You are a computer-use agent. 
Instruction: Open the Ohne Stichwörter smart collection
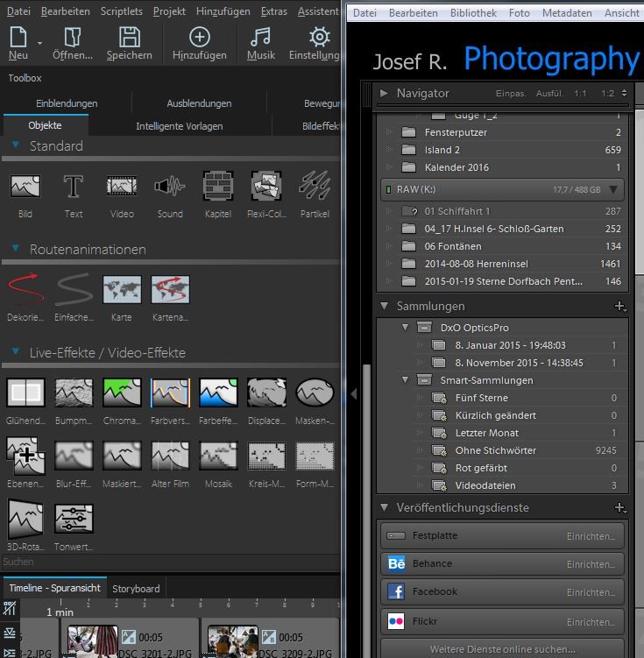pyautogui.click(x=495, y=450)
